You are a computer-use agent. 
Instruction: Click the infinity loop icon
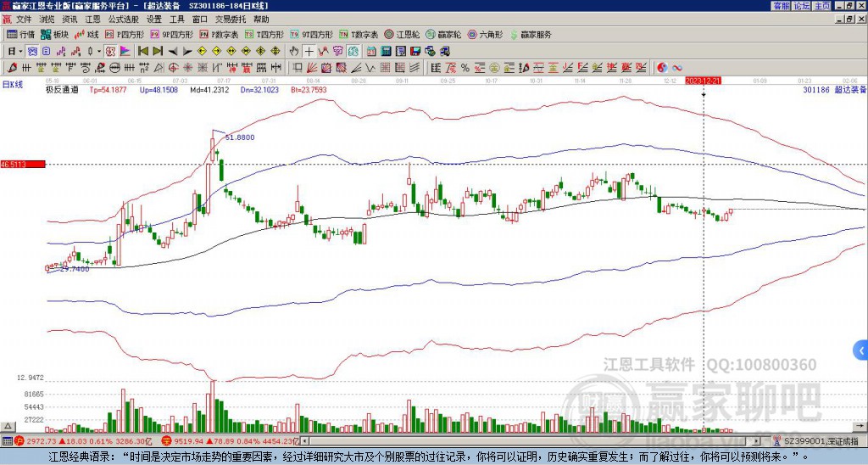point(677,68)
